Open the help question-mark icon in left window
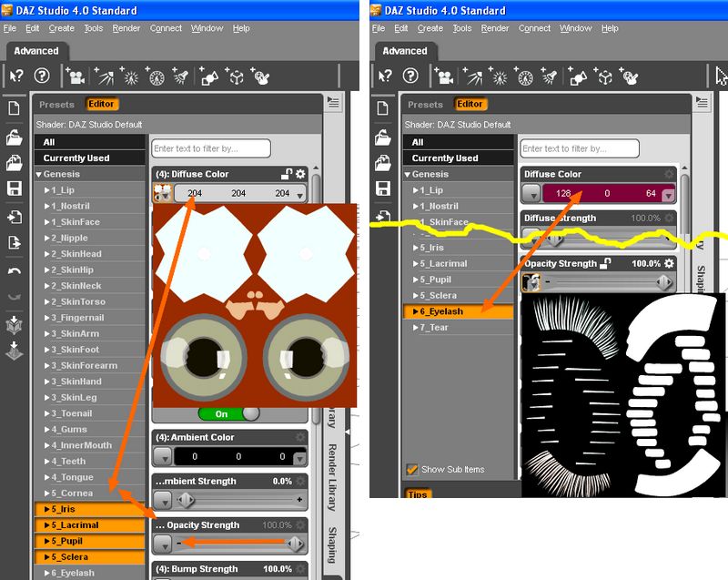Viewport: 728px width, 580px height. 42,76
